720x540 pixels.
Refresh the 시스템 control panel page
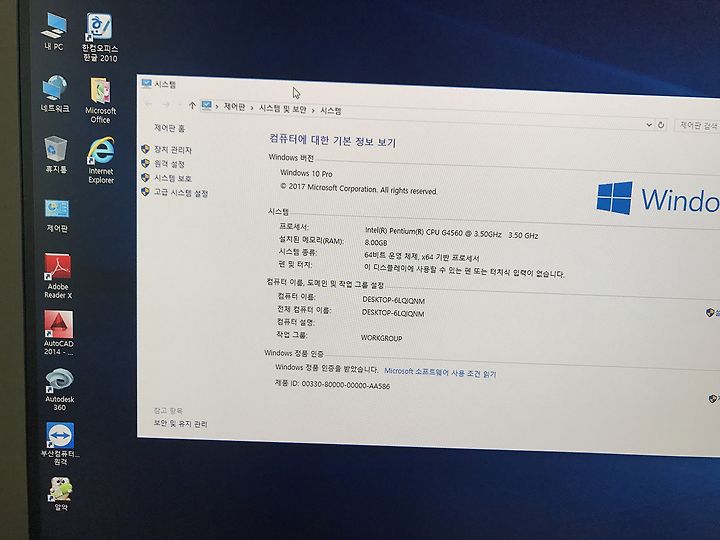661,125
